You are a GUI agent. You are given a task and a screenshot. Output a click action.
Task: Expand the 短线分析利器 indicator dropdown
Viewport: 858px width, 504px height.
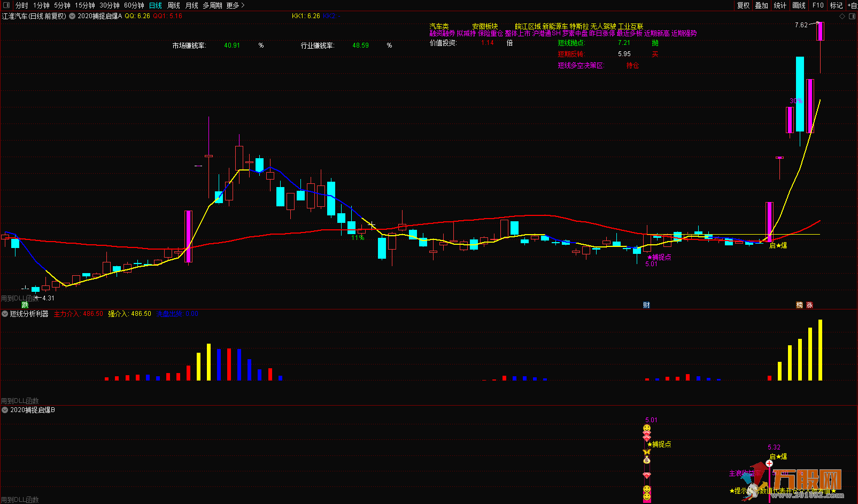click(x=5, y=314)
